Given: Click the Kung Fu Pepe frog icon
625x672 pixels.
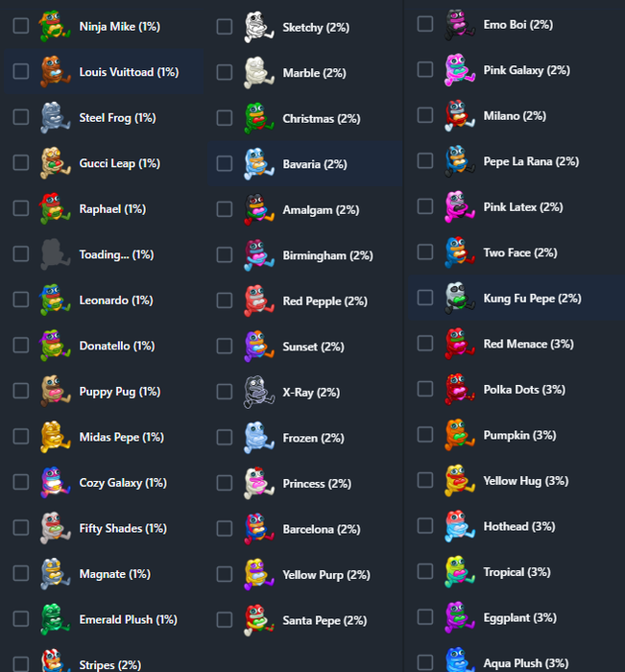Looking at the screenshot, I should coord(460,298).
